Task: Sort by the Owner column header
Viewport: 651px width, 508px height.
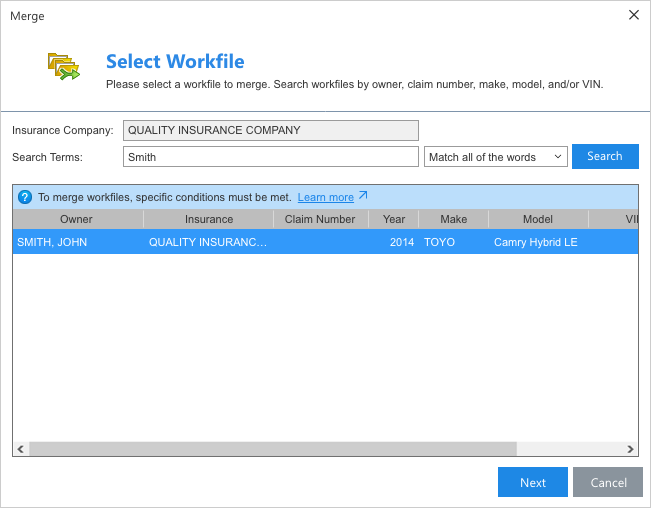Action: click(77, 219)
